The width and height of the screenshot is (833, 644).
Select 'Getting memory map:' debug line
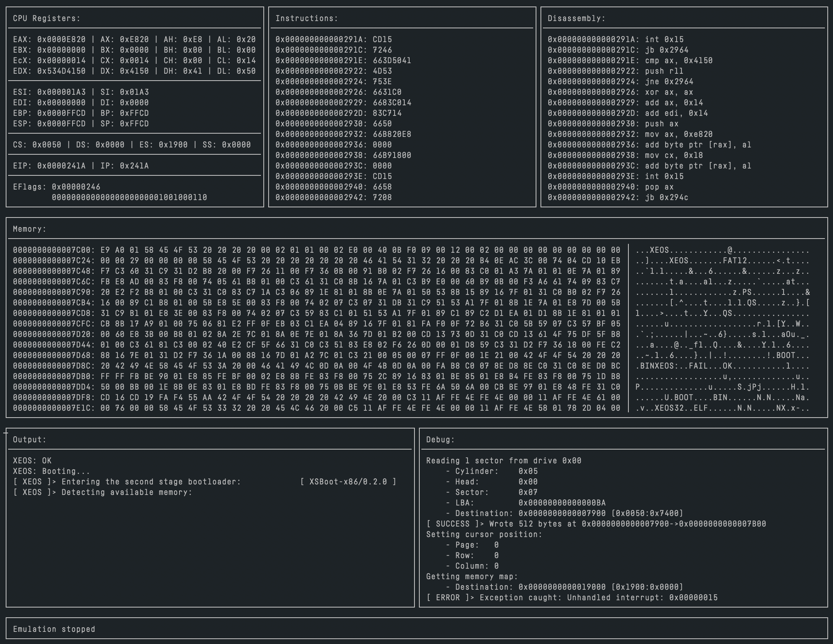coord(472,577)
